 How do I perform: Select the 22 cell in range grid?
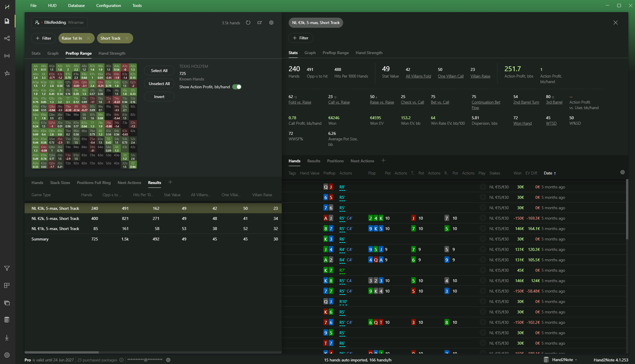[x=133, y=165]
